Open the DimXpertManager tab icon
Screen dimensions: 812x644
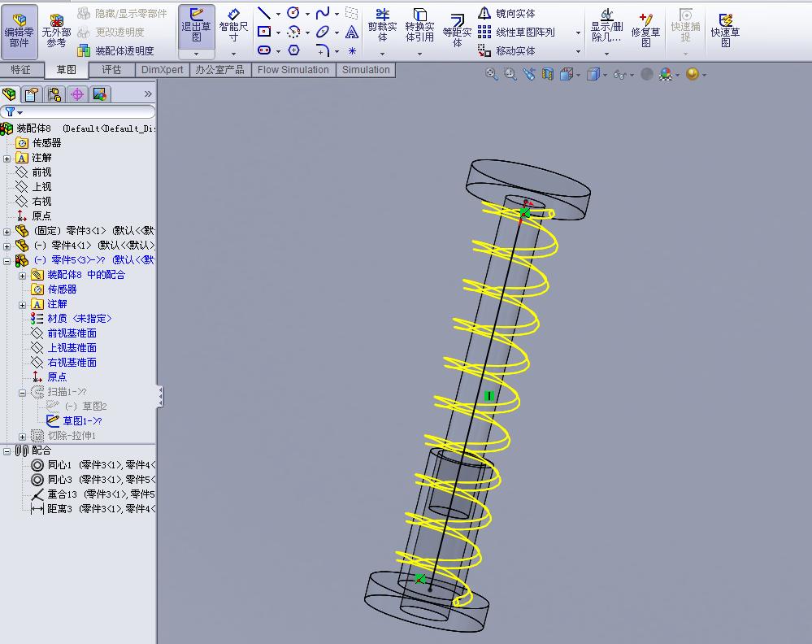pos(77,94)
